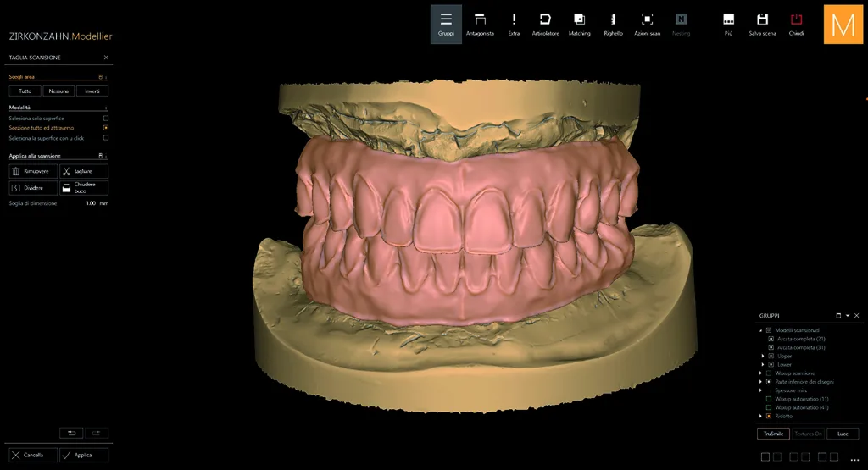Collapse the Modelli scansionati group
Image resolution: width=868 pixels, height=470 pixels.
tap(760, 330)
